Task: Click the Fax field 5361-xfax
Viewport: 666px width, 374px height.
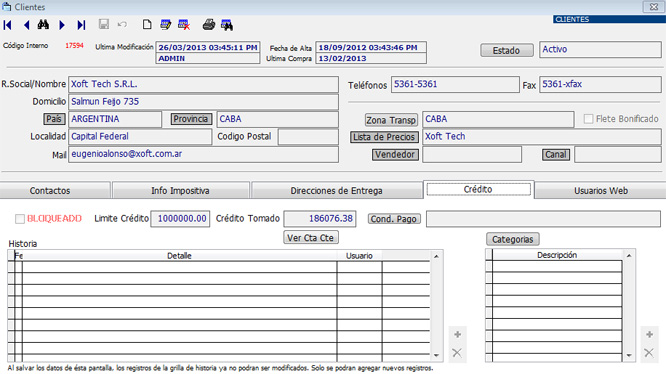Action: tap(600, 84)
